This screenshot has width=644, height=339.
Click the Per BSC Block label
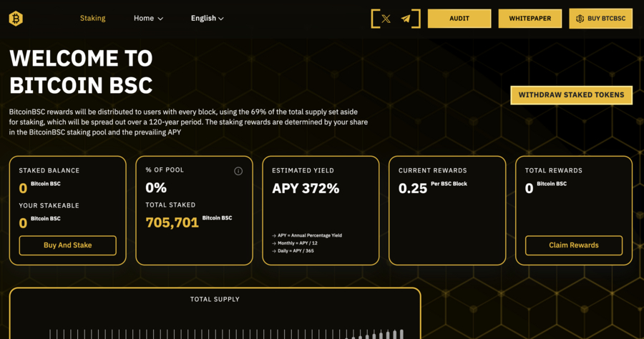449,184
